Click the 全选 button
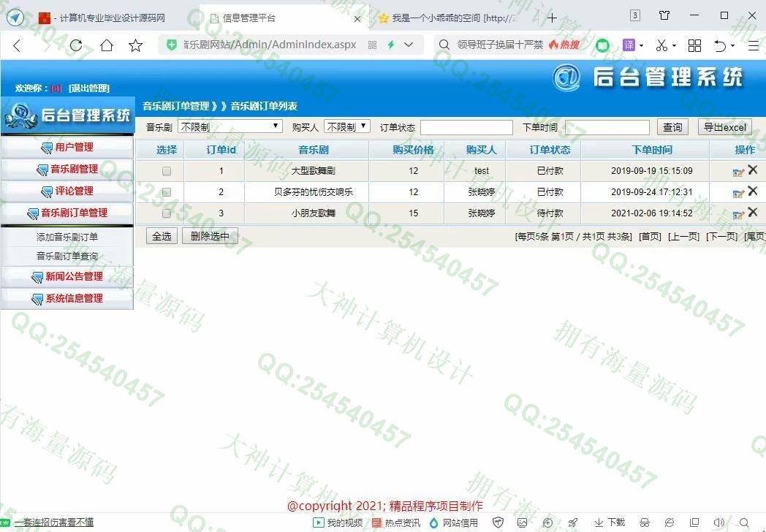Image resolution: width=766 pixels, height=532 pixels. 162,236
